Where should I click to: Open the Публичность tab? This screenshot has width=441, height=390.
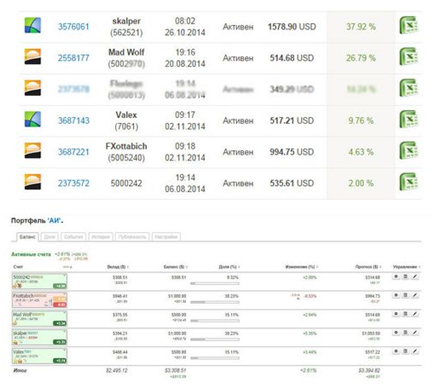coord(132,237)
